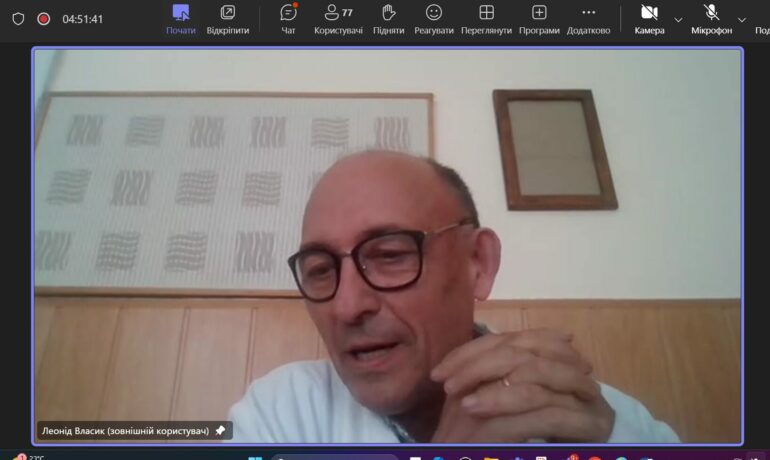Open the Програми apps menu
This screenshot has width=770, height=460.
[539, 18]
